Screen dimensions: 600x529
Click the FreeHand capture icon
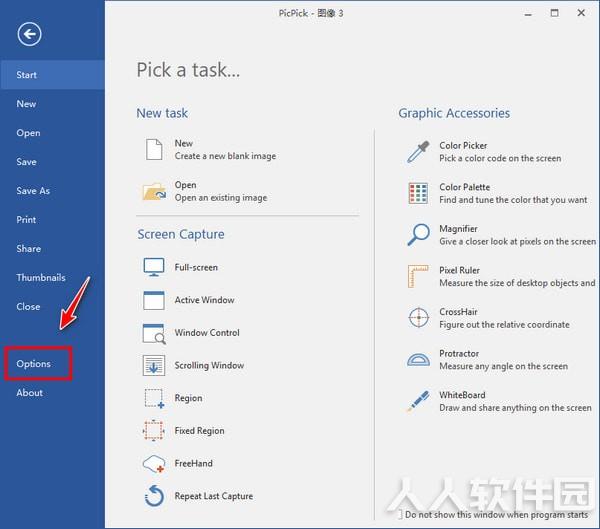(x=154, y=464)
